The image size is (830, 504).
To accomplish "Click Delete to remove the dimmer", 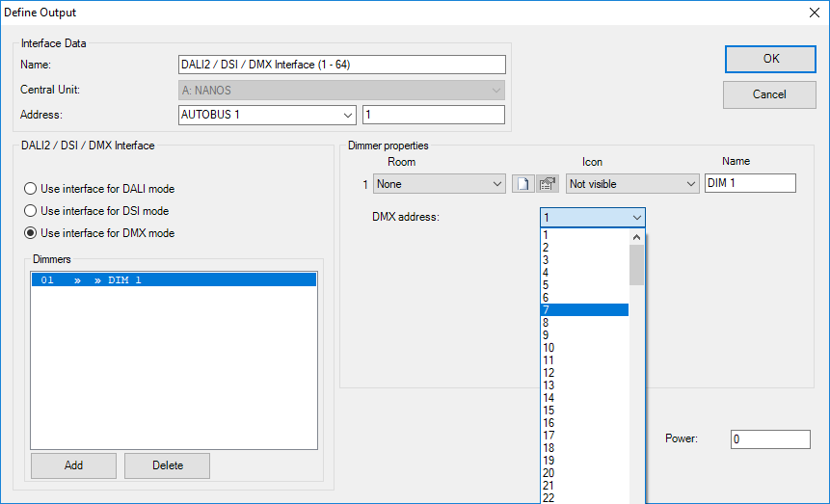I will 167,465.
